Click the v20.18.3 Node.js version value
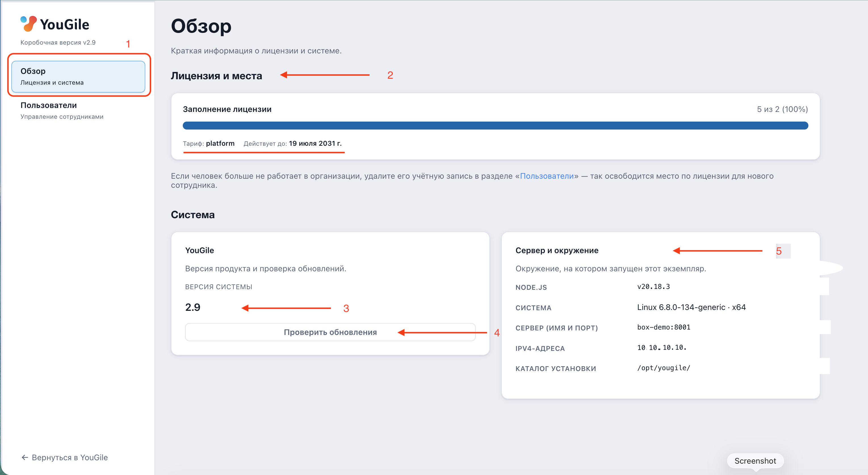This screenshot has height=475, width=868. click(x=653, y=287)
